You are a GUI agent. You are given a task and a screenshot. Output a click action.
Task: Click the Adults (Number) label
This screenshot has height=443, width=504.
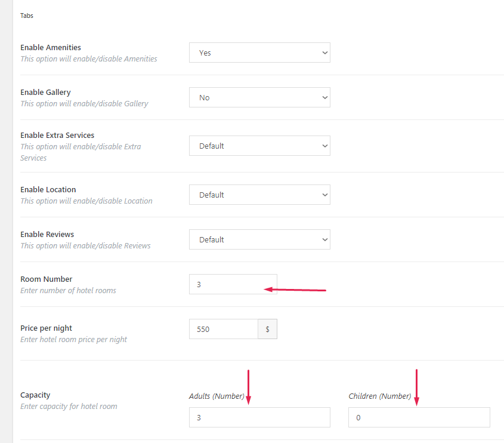(216, 396)
